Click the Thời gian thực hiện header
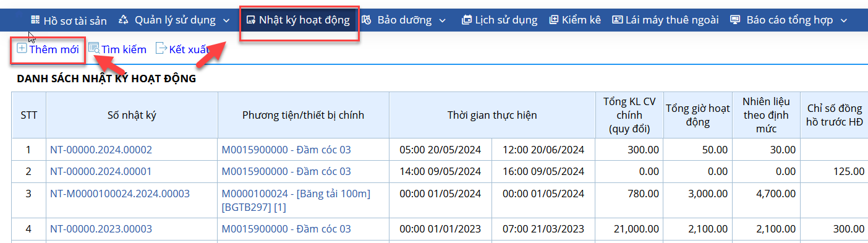This screenshot has width=868, height=243. 492,115
